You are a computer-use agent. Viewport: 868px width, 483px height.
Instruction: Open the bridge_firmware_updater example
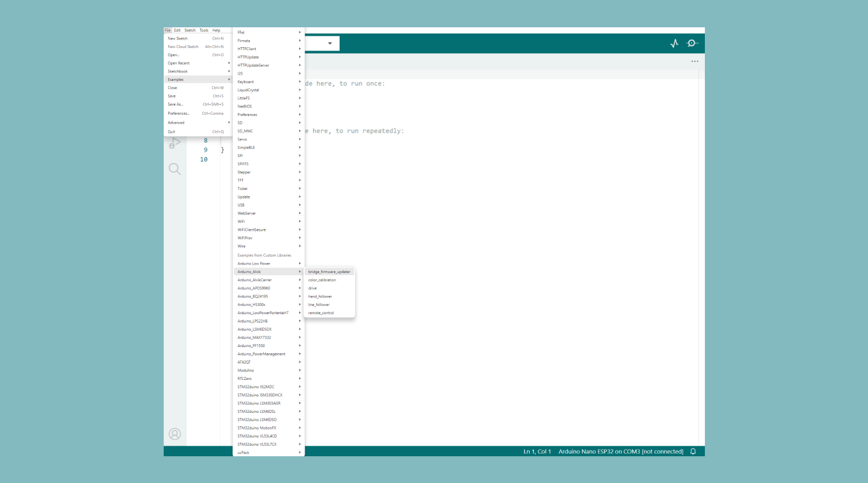coord(330,272)
